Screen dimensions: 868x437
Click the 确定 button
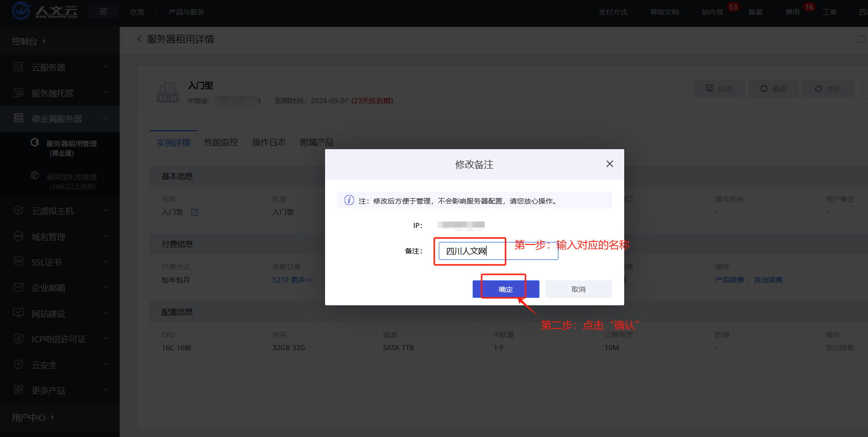(x=506, y=289)
